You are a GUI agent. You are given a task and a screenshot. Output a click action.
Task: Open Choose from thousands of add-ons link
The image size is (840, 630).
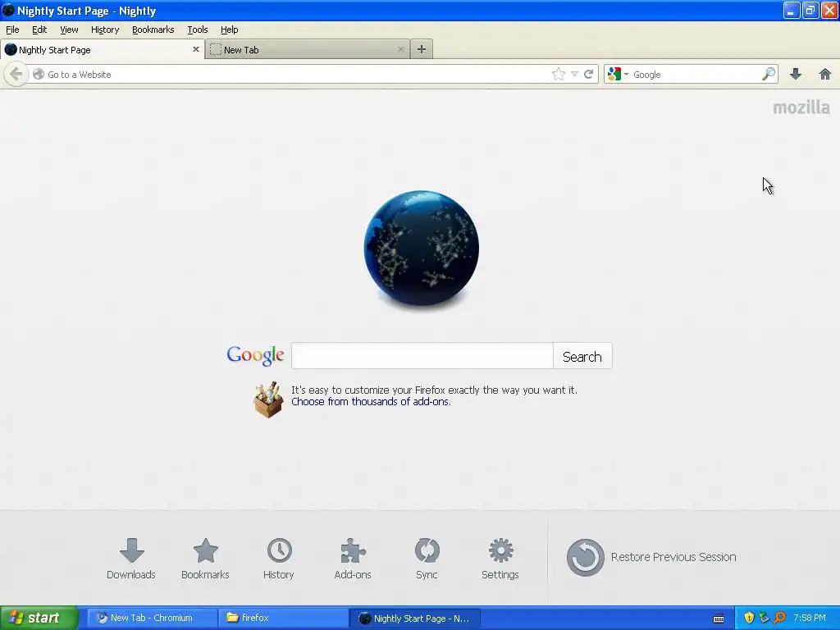[x=371, y=402]
